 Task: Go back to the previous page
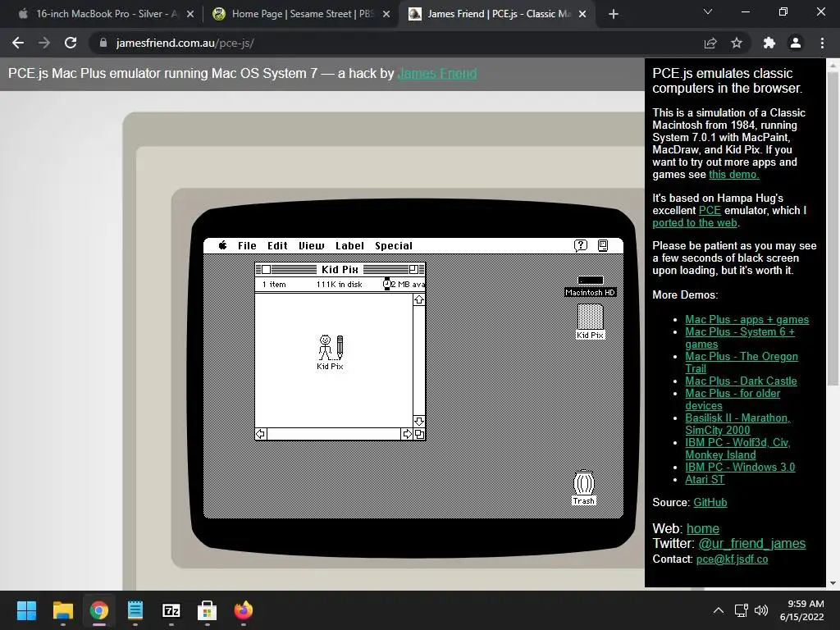tap(18, 43)
